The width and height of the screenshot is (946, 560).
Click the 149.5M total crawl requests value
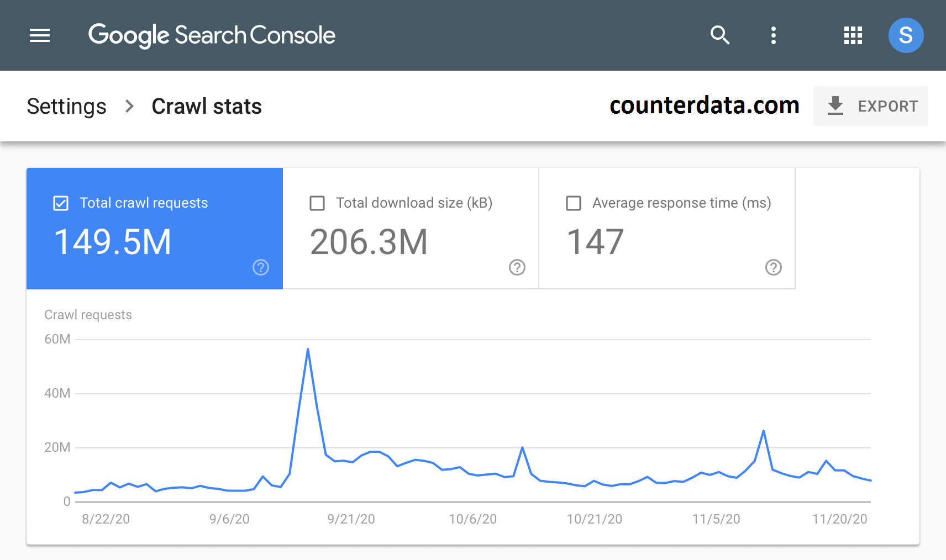[113, 242]
